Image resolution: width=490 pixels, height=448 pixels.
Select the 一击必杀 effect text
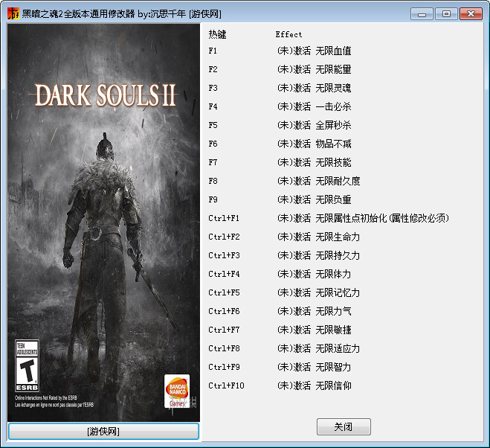(x=333, y=106)
